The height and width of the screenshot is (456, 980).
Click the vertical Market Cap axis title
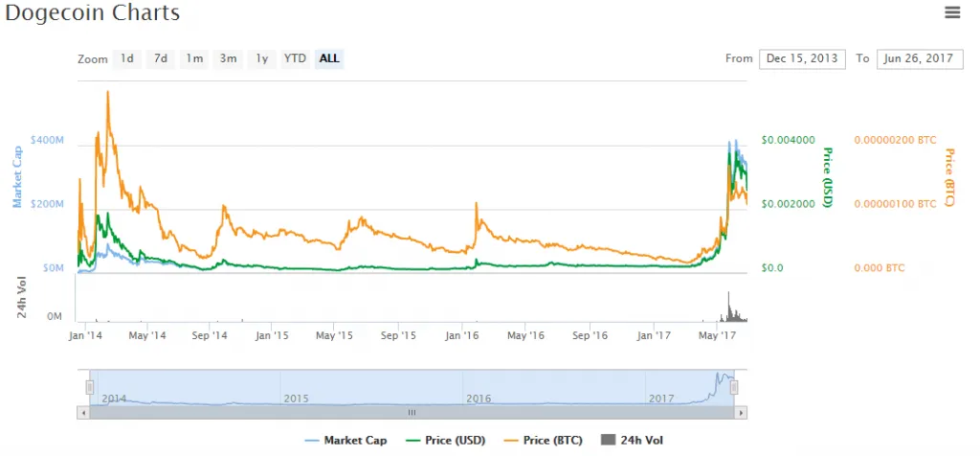pyautogui.click(x=18, y=177)
